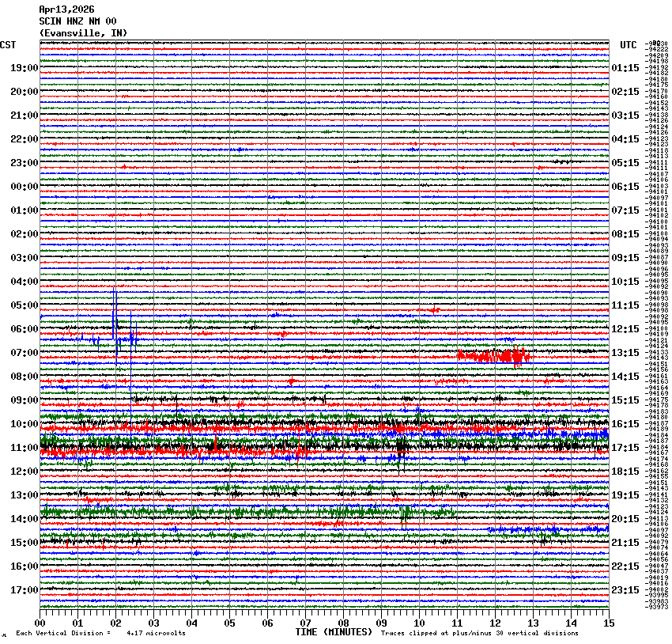This screenshot has width=672, height=644.
Task: Select the 13:15 UTC time label
Action: (625, 353)
